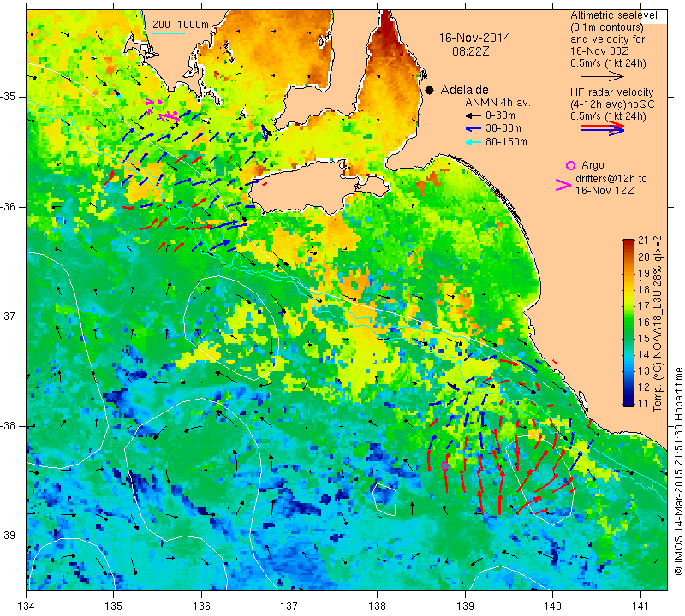This screenshot has height=616, width=685.
Task: Click the '0-30m' legend depth label
Action: (x=500, y=115)
